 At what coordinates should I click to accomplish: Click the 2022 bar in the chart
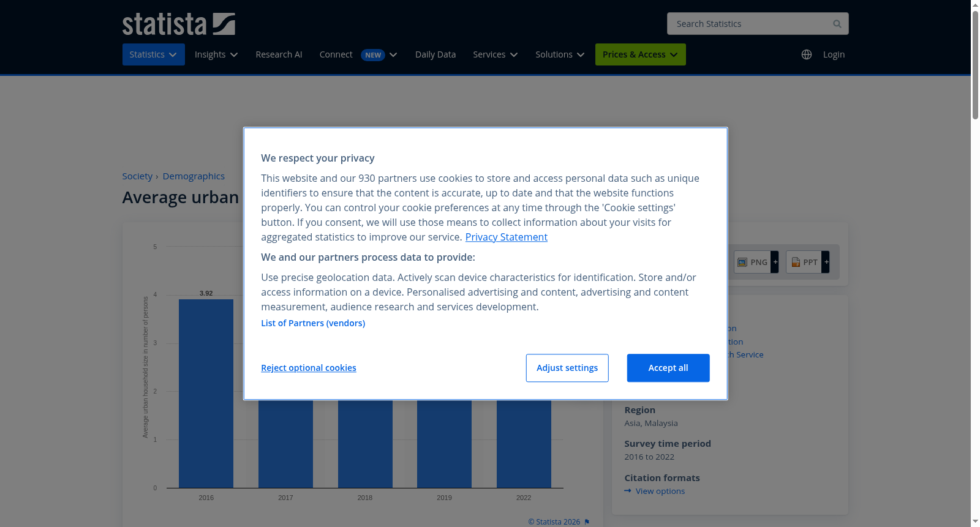tap(524, 444)
